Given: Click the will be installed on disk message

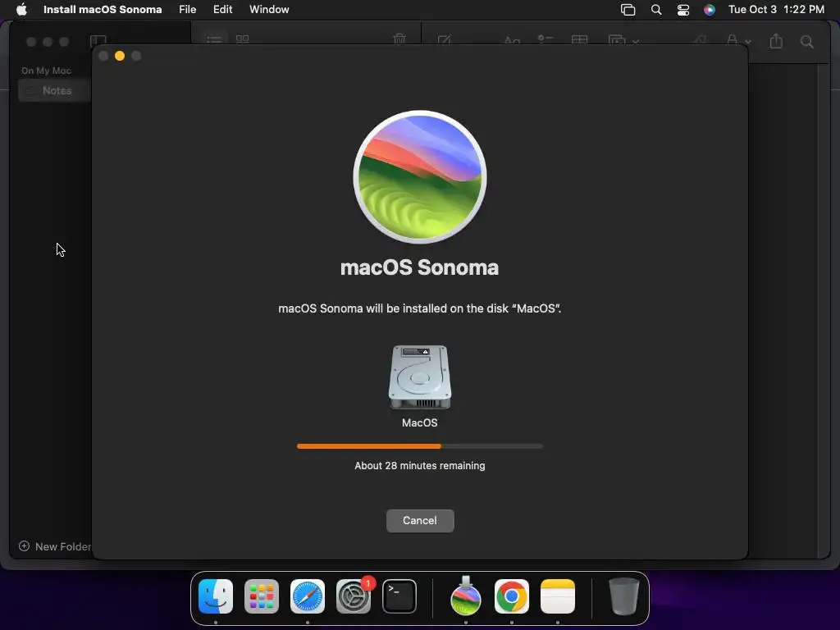Looking at the screenshot, I should (419, 308).
